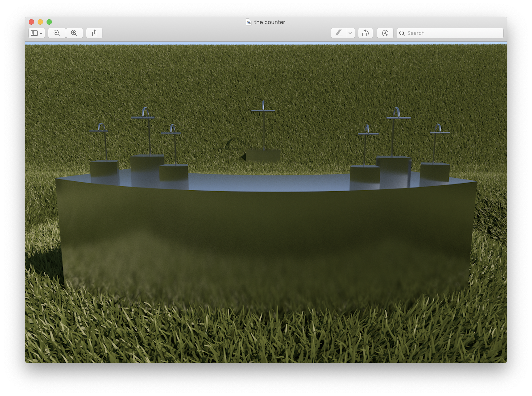Show the Markup toolbar
Screen dimensions: 532x396
tap(385, 33)
